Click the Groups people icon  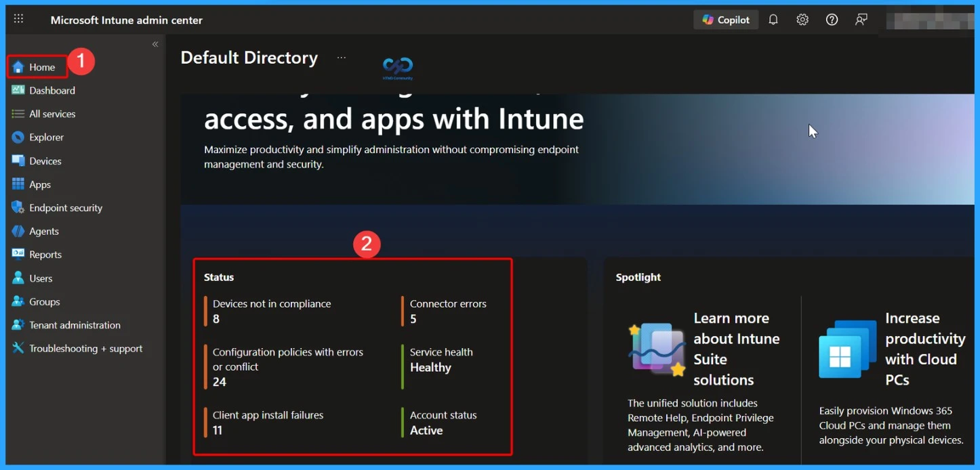click(x=18, y=301)
